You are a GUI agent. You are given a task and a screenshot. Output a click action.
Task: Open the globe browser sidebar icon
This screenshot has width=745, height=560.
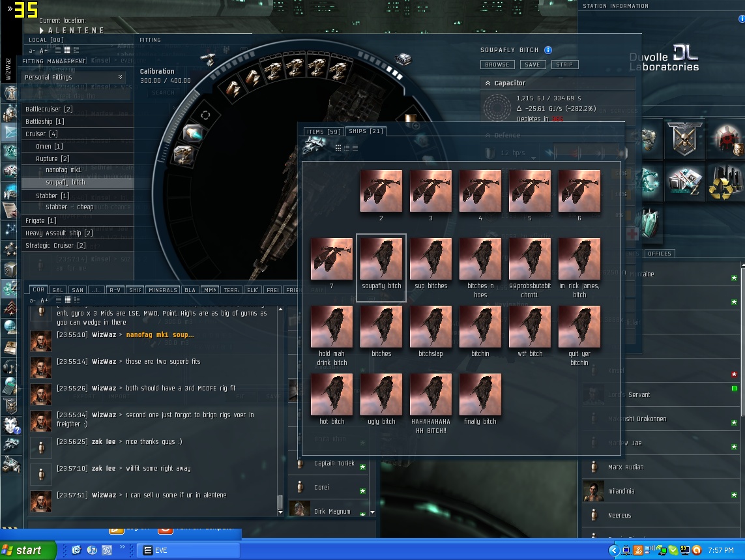(x=10, y=327)
